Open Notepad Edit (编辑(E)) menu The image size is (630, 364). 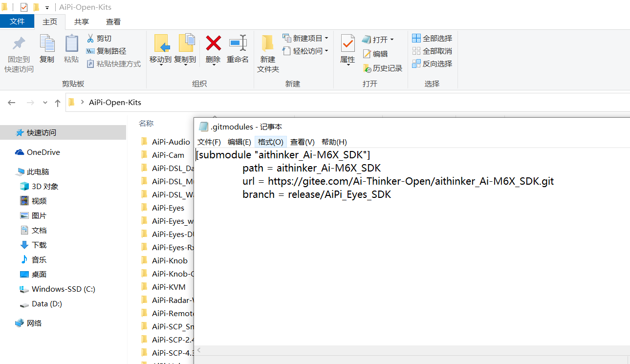click(x=239, y=142)
